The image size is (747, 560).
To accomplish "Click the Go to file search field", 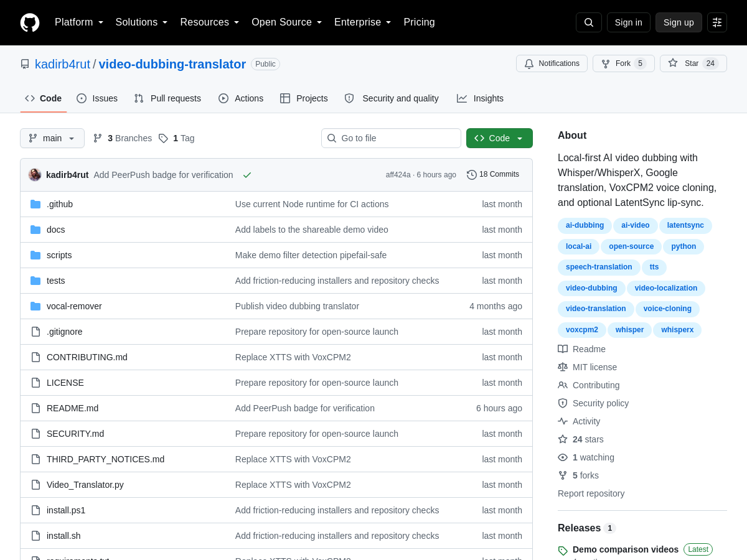I will pyautogui.click(x=391, y=138).
